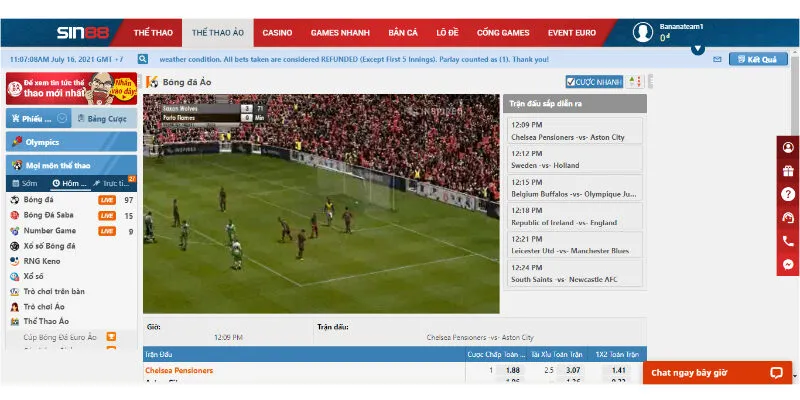Click the Bananateam1 username
800x400 pixels.
pos(681,27)
